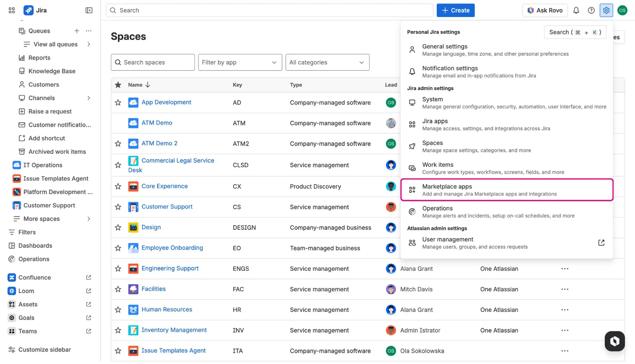Screen dimensions: 635x364
Task: Open the Customize sidebar icon
Action: pos(12,349)
